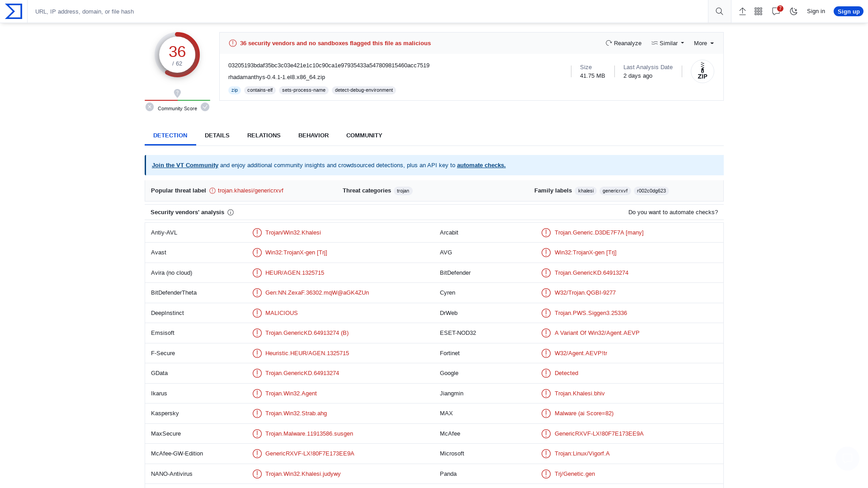Click the community score pin icon

pos(177,93)
